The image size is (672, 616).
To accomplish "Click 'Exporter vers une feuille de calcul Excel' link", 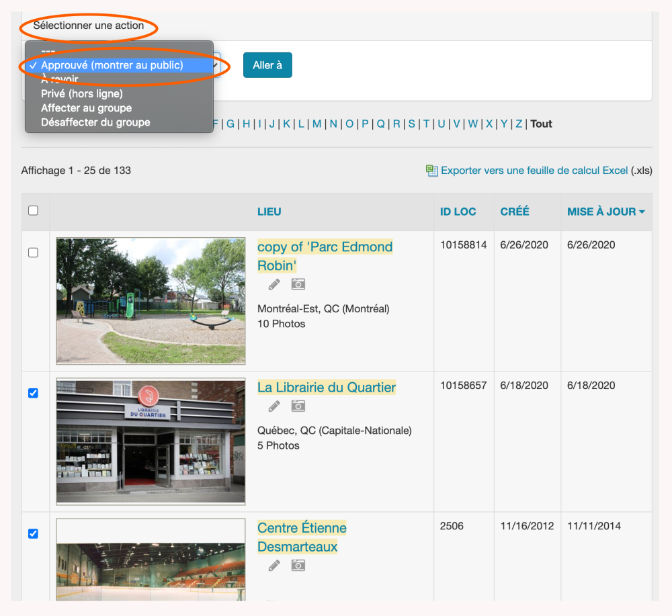I will click(534, 171).
